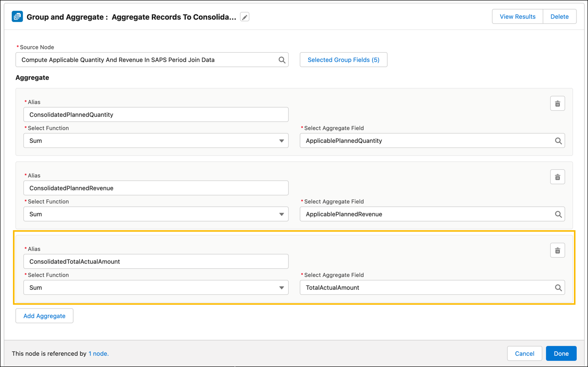This screenshot has width=588, height=367.
Task: Click the pencil icon to rename node
Action: pyautogui.click(x=244, y=16)
